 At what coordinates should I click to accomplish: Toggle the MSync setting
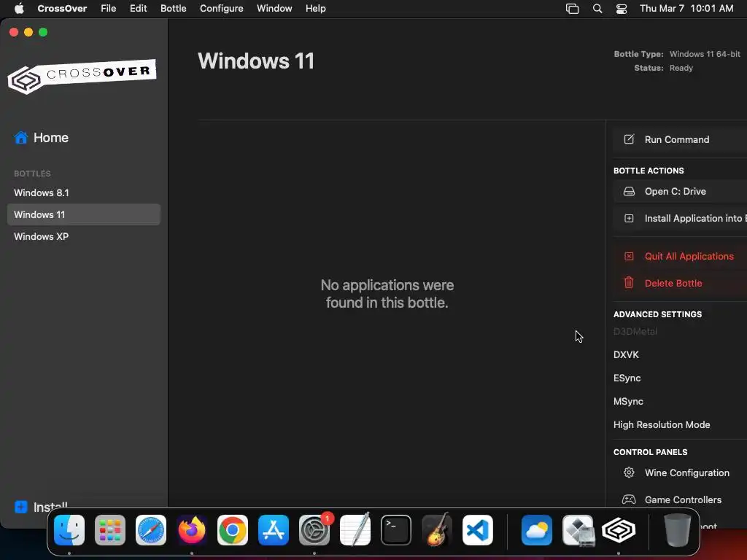pyautogui.click(x=628, y=402)
